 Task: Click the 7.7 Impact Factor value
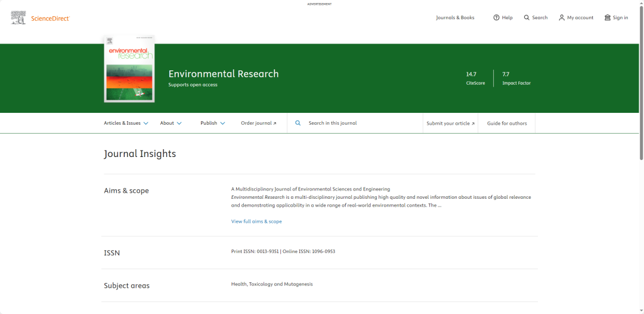coord(506,75)
